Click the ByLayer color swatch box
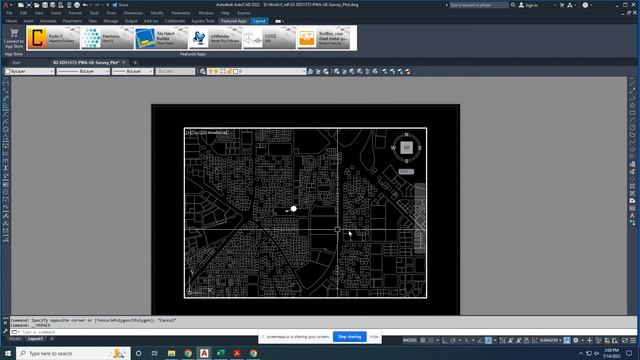The image size is (640, 360). click(x=8, y=71)
